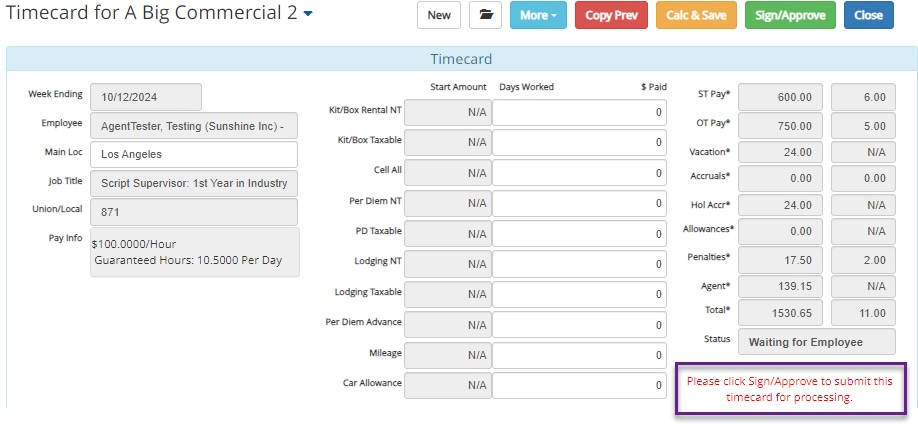Click Per Diem Advance start amount field

point(448,325)
